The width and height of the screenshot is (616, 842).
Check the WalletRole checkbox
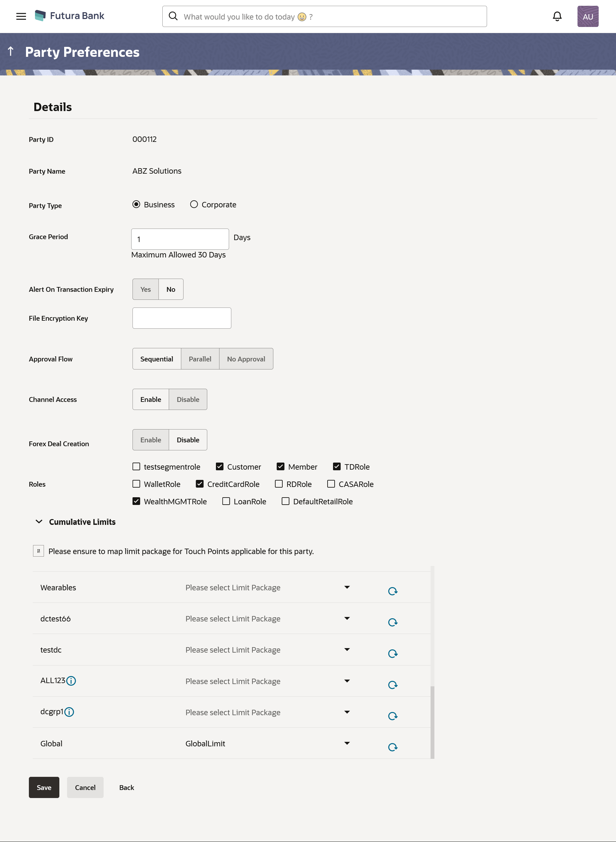[x=136, y=484]
